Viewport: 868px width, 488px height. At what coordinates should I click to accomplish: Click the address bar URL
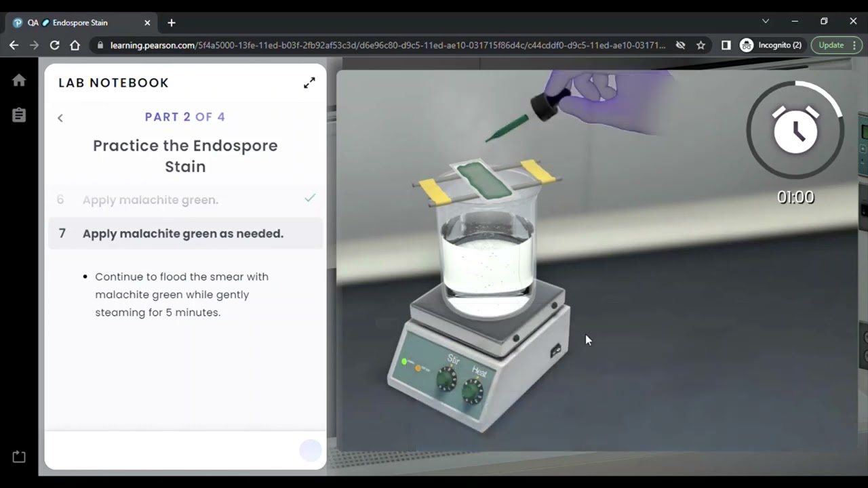coord(388,45)
